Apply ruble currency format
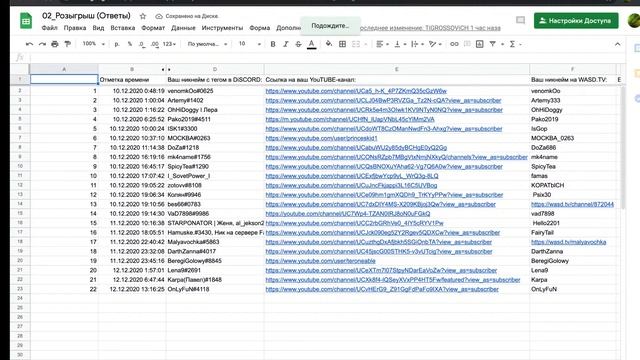The image size is (640, 360). pos(117,44)
